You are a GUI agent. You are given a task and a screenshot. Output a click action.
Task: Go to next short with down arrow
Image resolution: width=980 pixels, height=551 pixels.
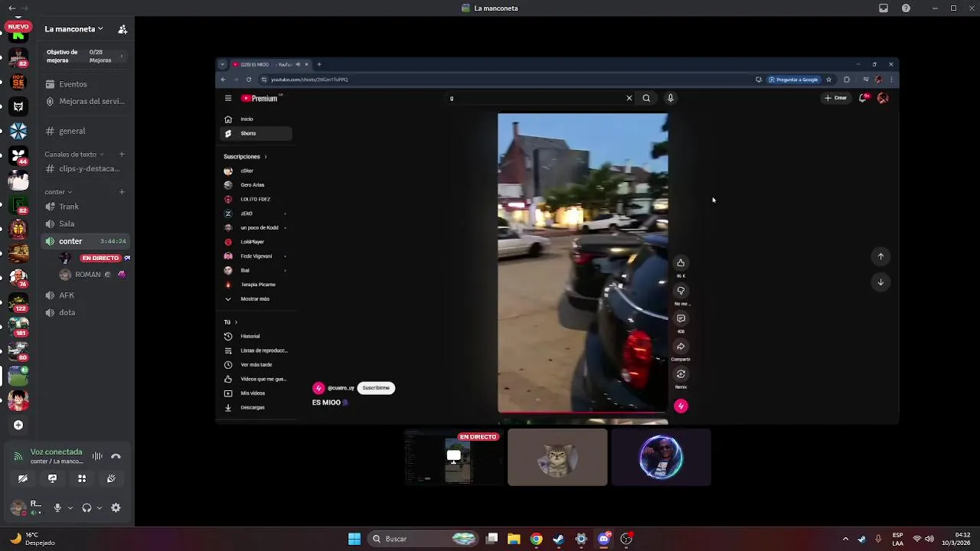pos(880,282)
